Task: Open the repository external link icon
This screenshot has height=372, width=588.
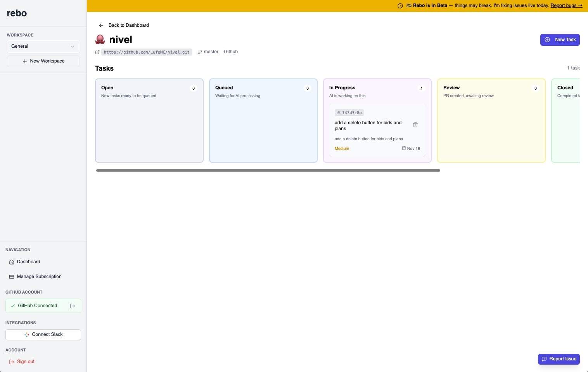Action: [x=98, y=52]
